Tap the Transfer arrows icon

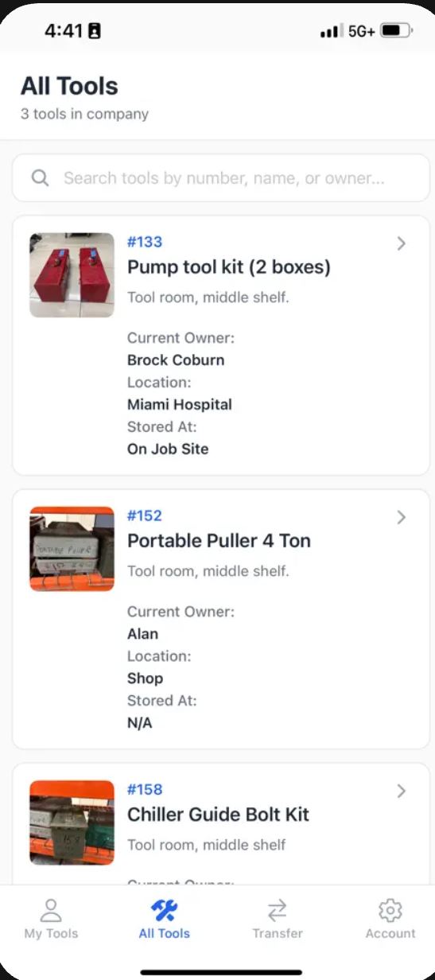point(278,909)
